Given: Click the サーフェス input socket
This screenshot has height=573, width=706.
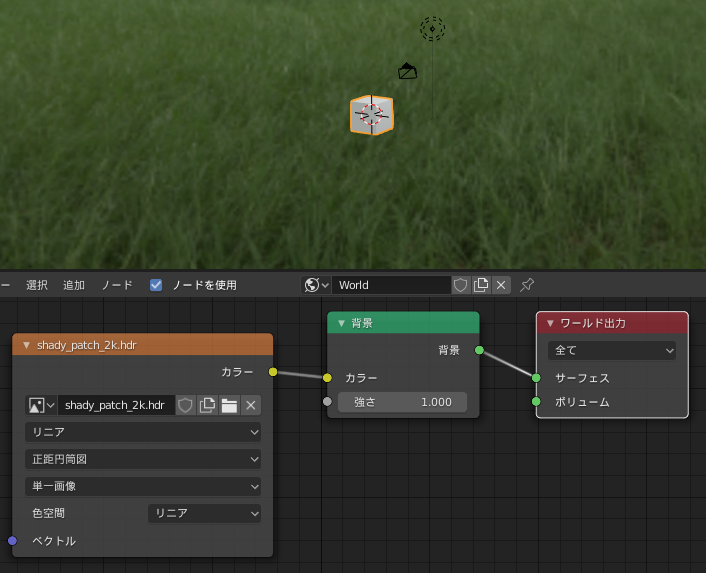Looking at the screenshot, I should coord(536,378).
